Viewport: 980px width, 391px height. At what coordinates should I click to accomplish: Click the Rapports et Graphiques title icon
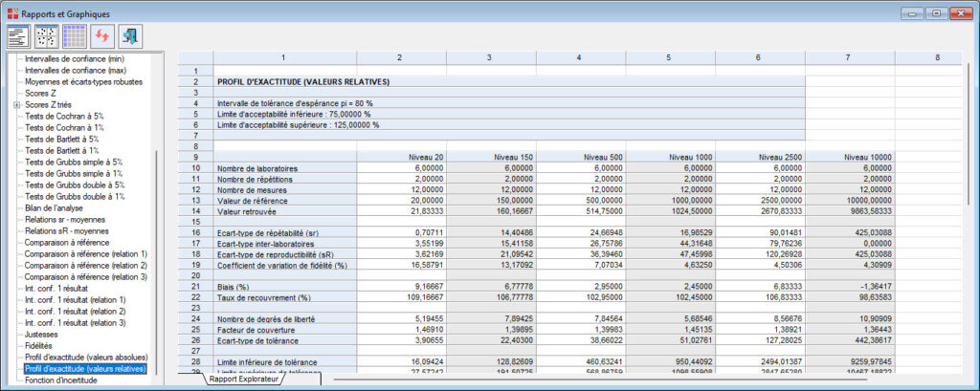[11, 12]
